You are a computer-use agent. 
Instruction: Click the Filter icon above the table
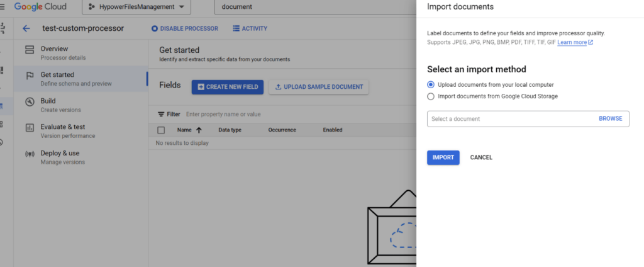[x=161, y=115]
